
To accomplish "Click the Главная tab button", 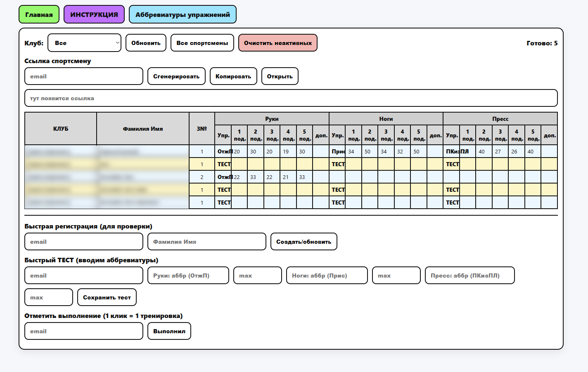I will click(x=39, y=14).
